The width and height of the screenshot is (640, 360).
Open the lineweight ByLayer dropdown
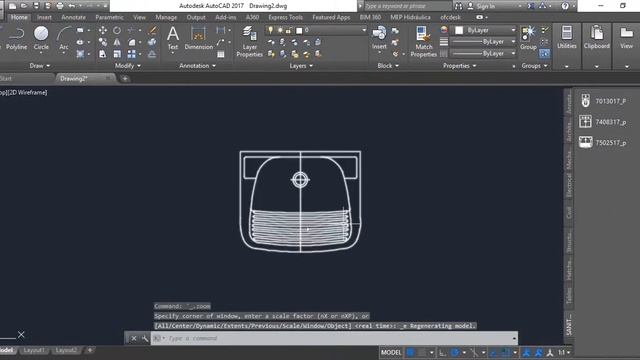(513, 42)
